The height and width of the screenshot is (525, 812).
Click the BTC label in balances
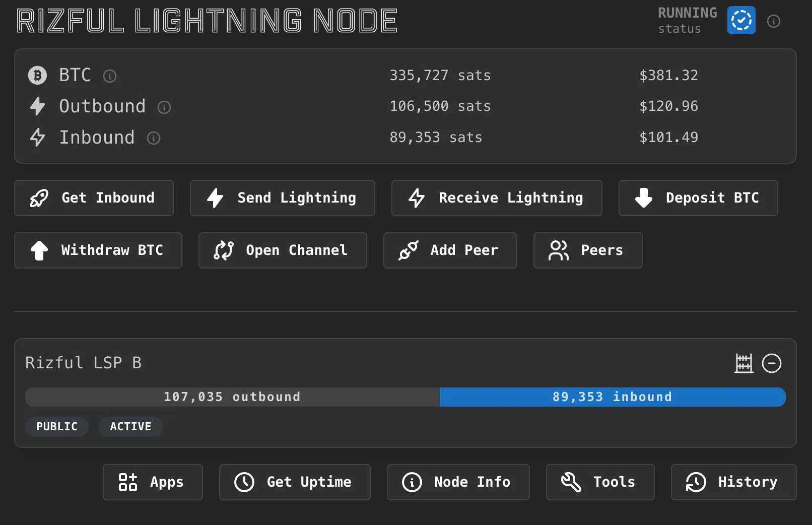tap(75, 75)
